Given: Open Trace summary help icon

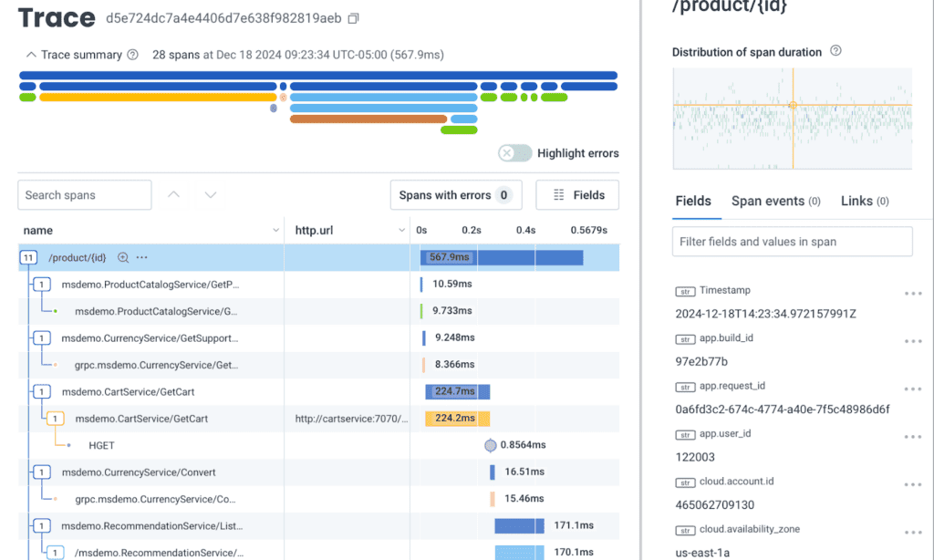Looking at the screenshot, I should coord(132,55).
